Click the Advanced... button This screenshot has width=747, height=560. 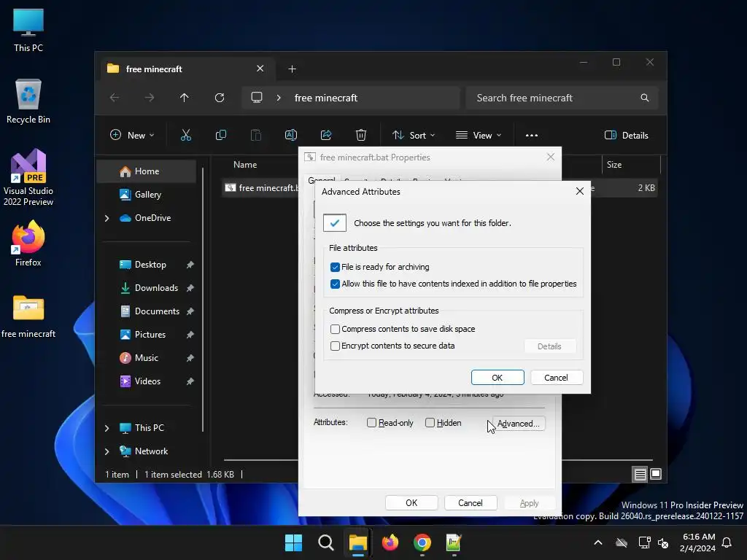[x=518, y=424]
